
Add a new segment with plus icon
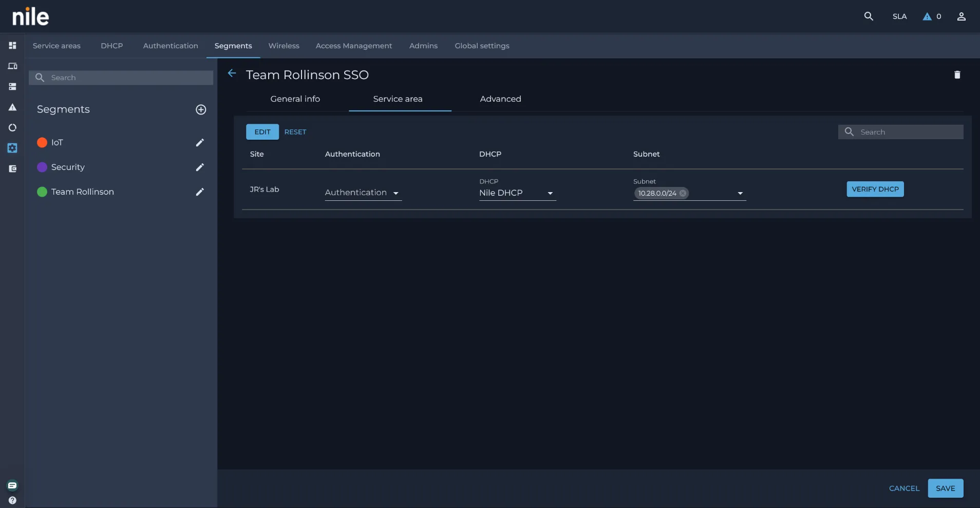point(201,109)
